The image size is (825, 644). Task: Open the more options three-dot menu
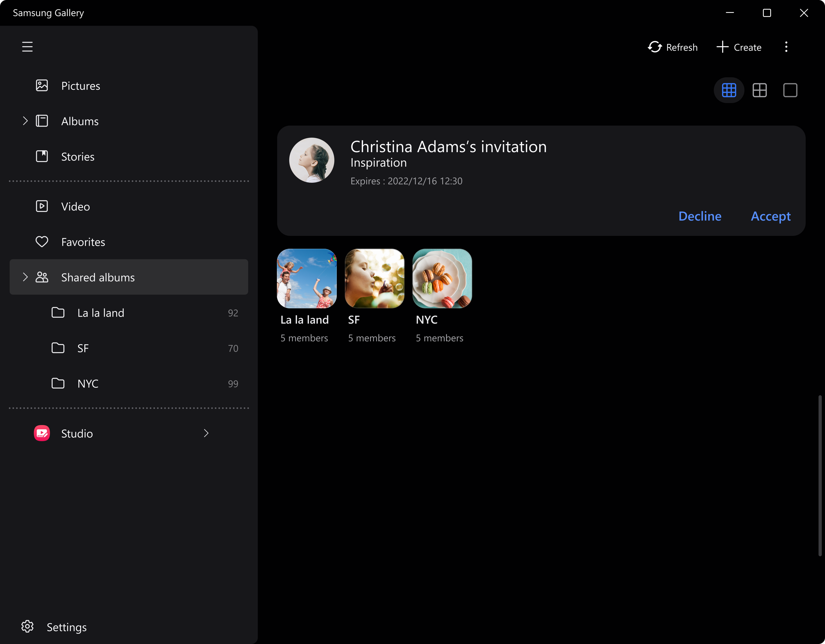pyautogui.click(x=786, y=47)
